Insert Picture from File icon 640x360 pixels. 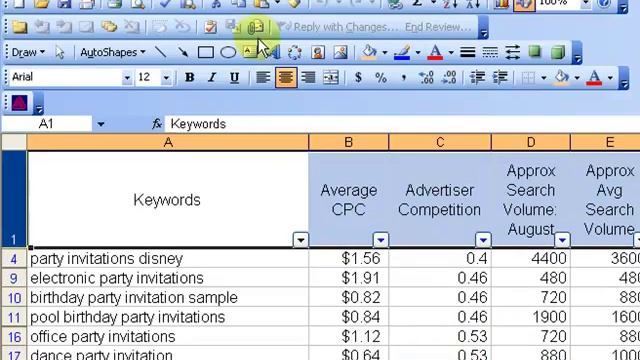pyautogui.click(x=340, y=52)
